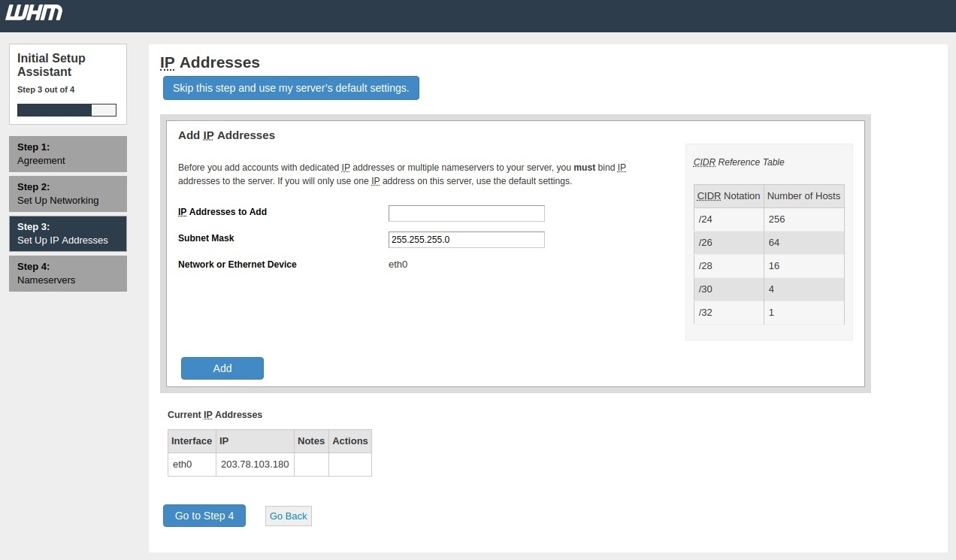Open Step 2: Set Up Networking
The image size is (956, 560).
68,194
